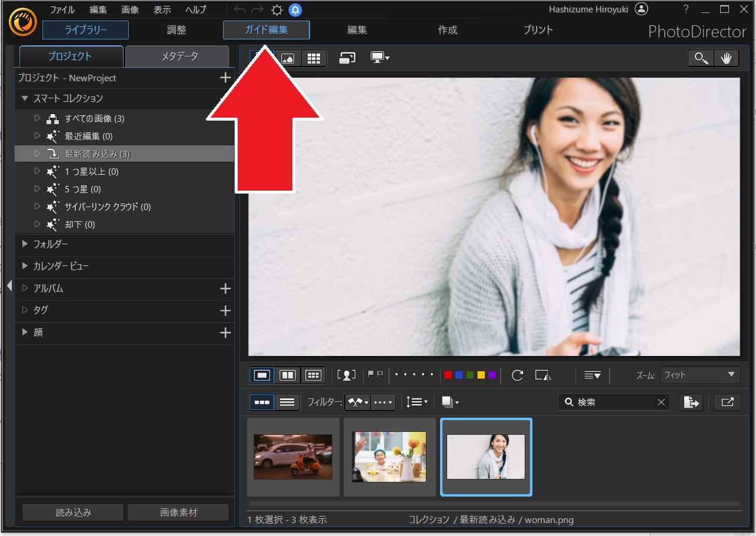Open the help question mark icon
756x536 pixels.
(x=686, y=9)
